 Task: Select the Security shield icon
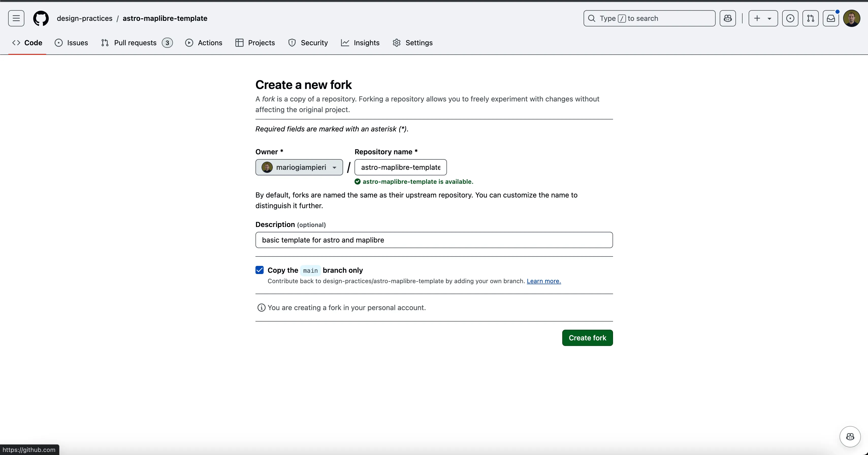click(292, 43)
